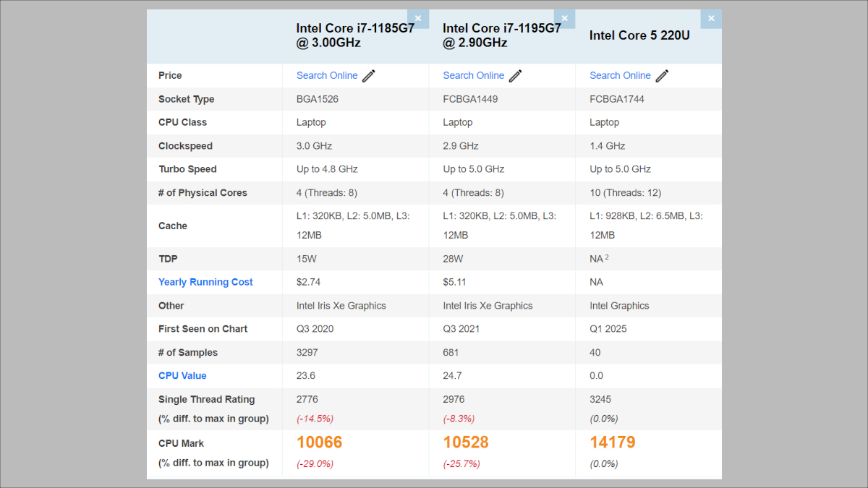Edit the i7-1195G7 price with the pencil icon
This screenshot has width=868, height=488.
[x=516, y=76]
